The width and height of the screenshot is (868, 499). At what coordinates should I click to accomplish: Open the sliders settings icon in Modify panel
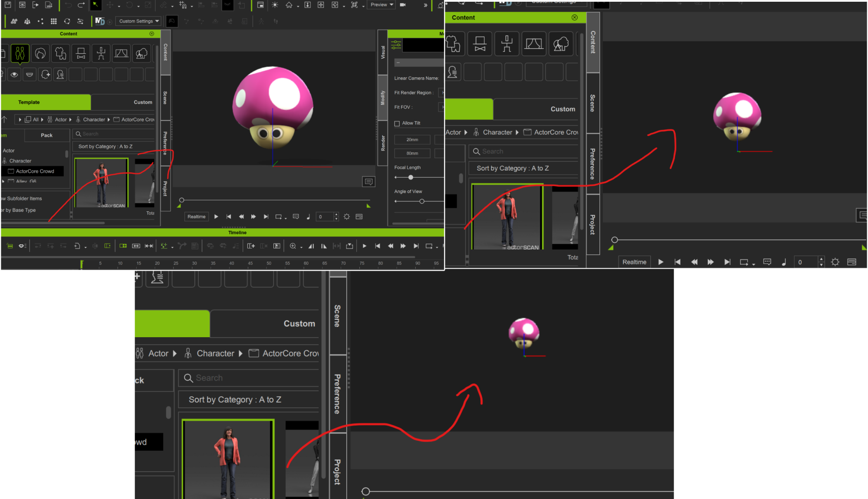[396, 44]
